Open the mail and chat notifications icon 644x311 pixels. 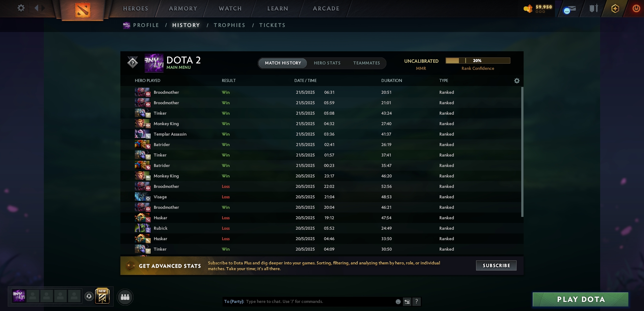point(570,9)
